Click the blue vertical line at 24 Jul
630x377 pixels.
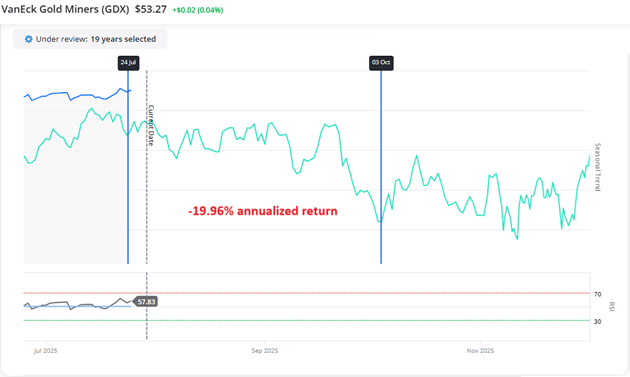128,167
